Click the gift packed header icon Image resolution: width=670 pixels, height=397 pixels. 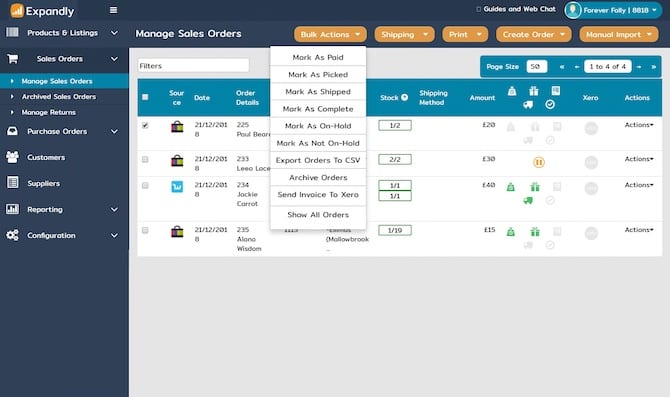[534, 91]
